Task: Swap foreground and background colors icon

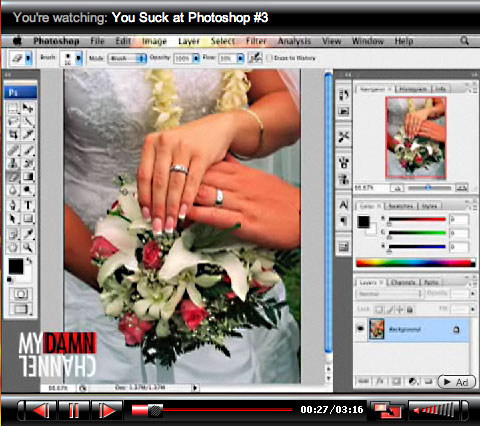Action: (29, 260)
